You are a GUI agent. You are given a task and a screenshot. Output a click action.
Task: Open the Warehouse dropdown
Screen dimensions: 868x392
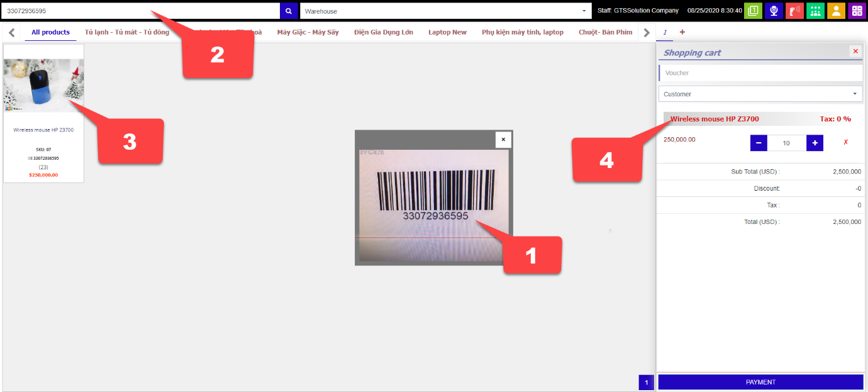point(446,11)
